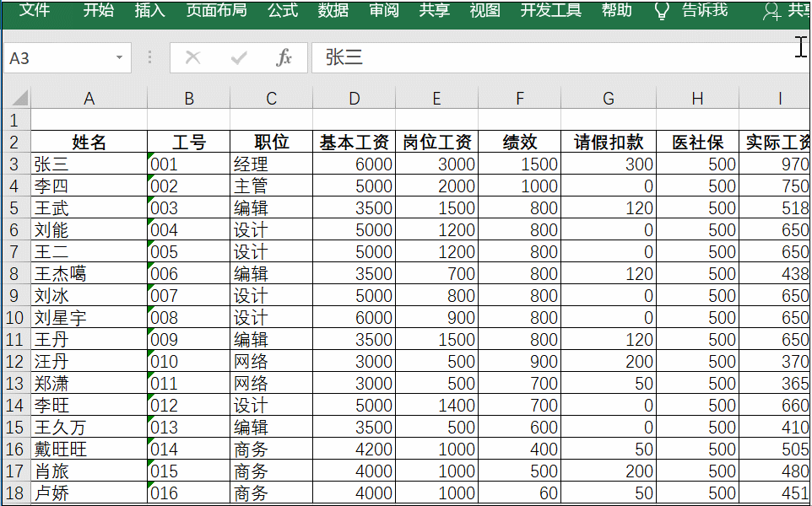This screenshot has width=812, height=506.
Task: Open the Name Box dropdown arrow
Action: 117,58
